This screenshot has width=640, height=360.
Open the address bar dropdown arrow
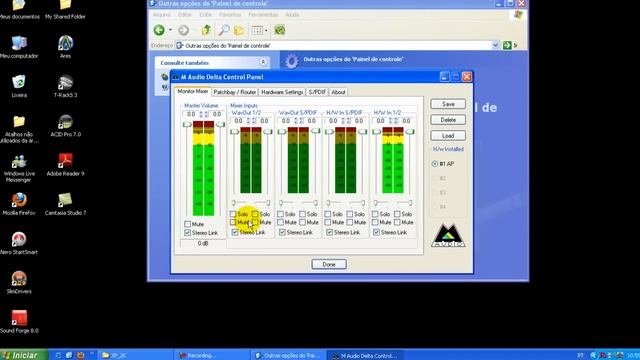[495, 45]
